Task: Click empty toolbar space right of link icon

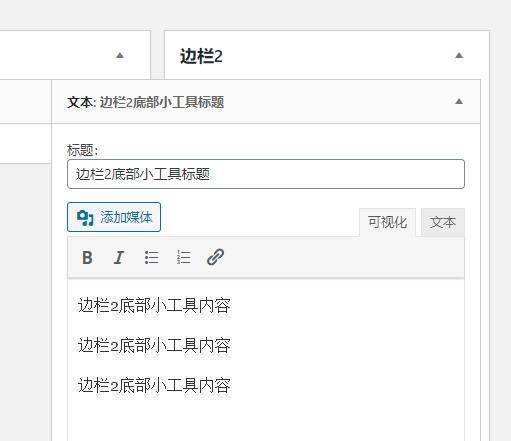Action: pyautogui.click(x=343, y=257)
